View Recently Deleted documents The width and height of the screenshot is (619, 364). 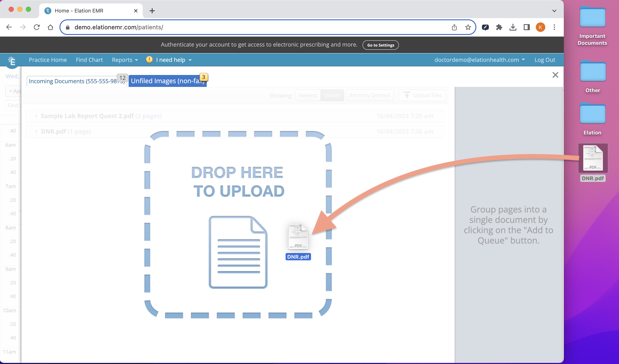[x=370, y=95]
